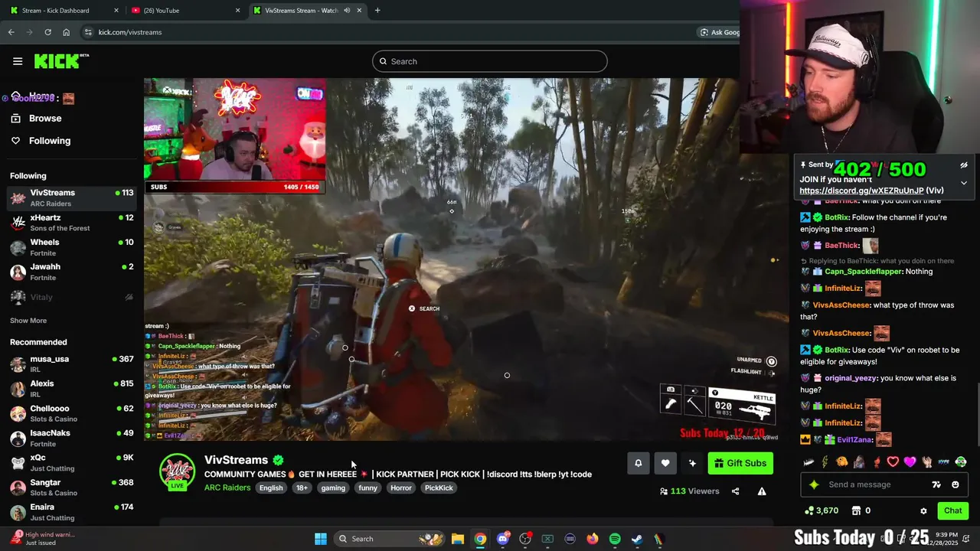Click the verified badge next to VivStreams
Image resolution: width=980 pixels, height=551 pixels.
[x=278, y=460]
